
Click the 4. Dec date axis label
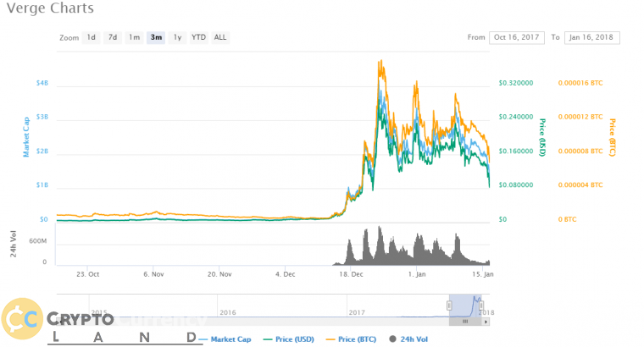285,274
